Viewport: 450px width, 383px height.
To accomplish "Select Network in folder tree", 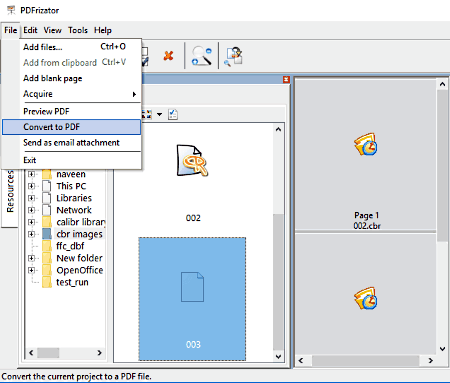I will [x=74, y=210].
